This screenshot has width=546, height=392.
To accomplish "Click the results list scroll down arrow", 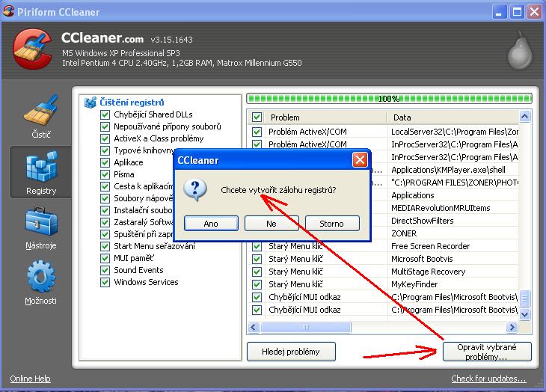I will click(524, 314).
